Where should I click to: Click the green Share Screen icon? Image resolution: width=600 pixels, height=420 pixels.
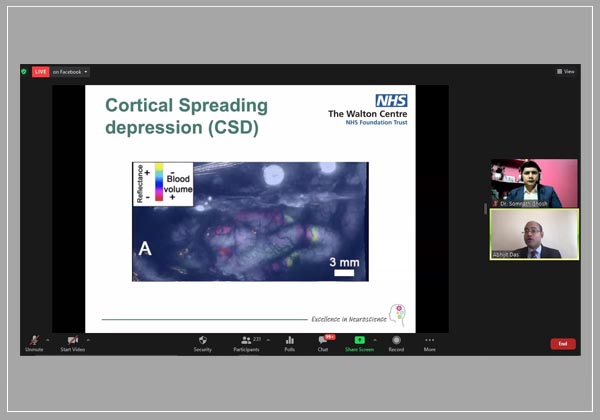click(359, 341)
